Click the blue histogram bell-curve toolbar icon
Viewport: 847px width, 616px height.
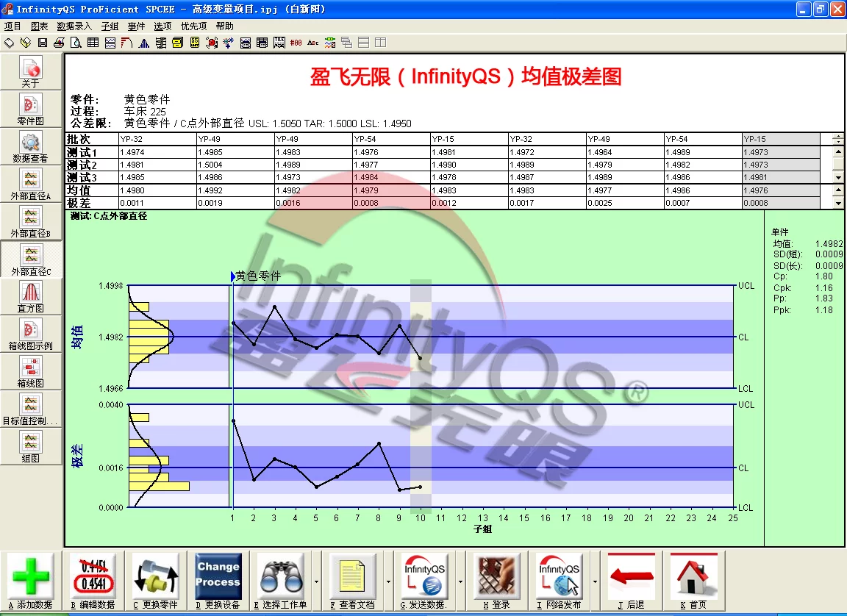[x=143, y=43]
